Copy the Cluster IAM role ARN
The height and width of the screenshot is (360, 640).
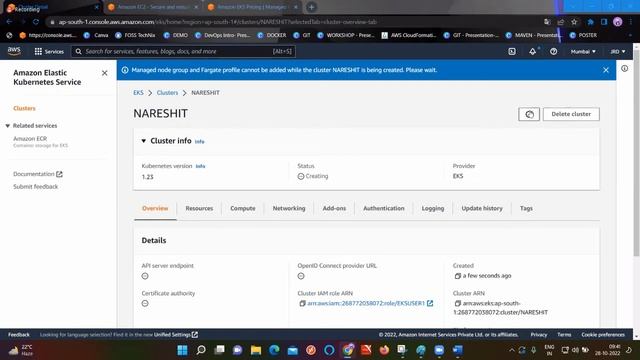point(302,303)
